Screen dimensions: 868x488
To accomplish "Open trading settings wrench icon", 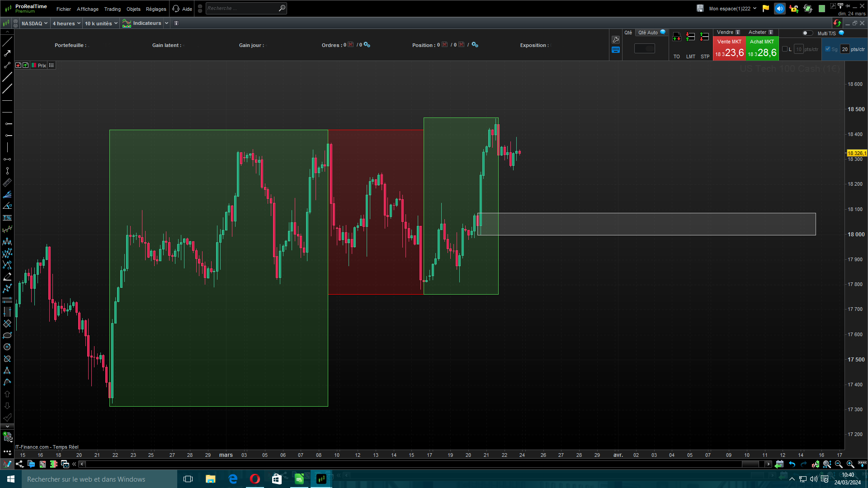I will (616, 40).
